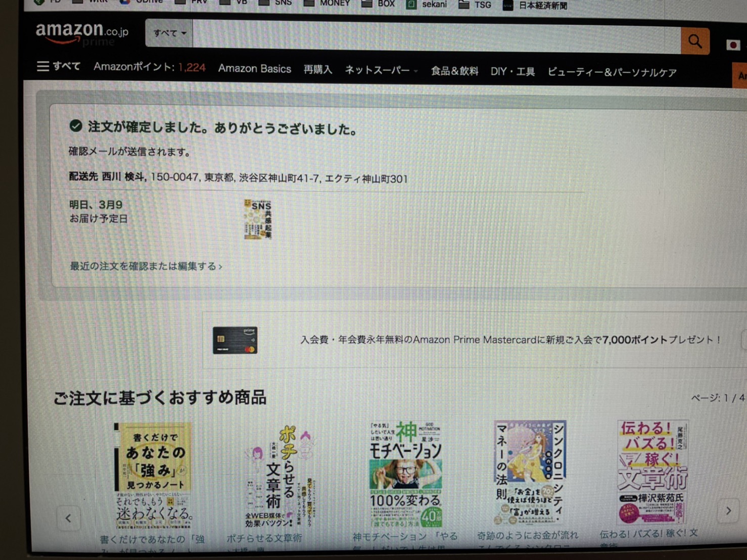Focus the Amazon search input field

click(x=436, y=36)
